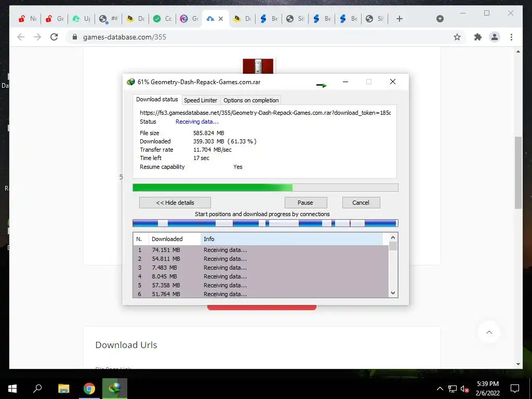Open the Options on completion tab
This screenshot has width=532, height=399.
click(251, 100)
